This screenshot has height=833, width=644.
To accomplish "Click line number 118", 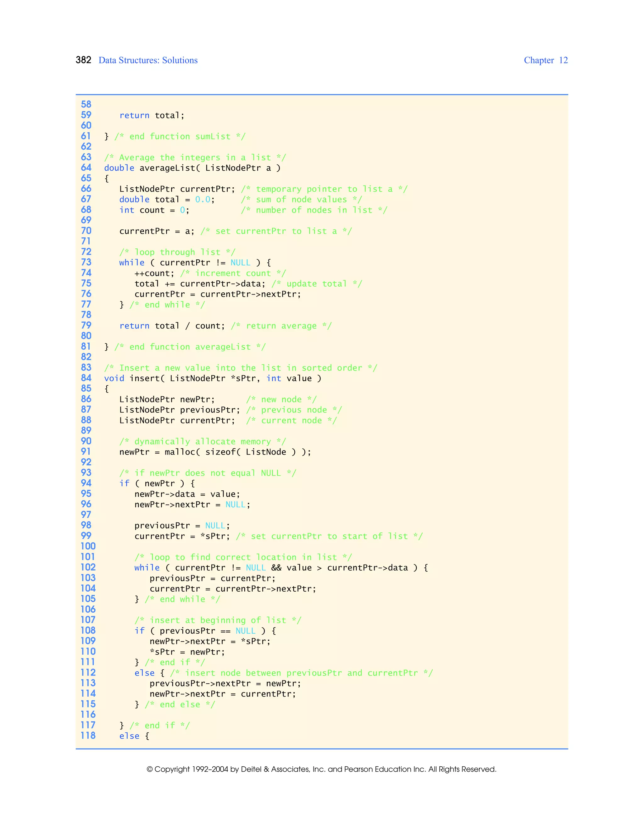I will [88, 736].
